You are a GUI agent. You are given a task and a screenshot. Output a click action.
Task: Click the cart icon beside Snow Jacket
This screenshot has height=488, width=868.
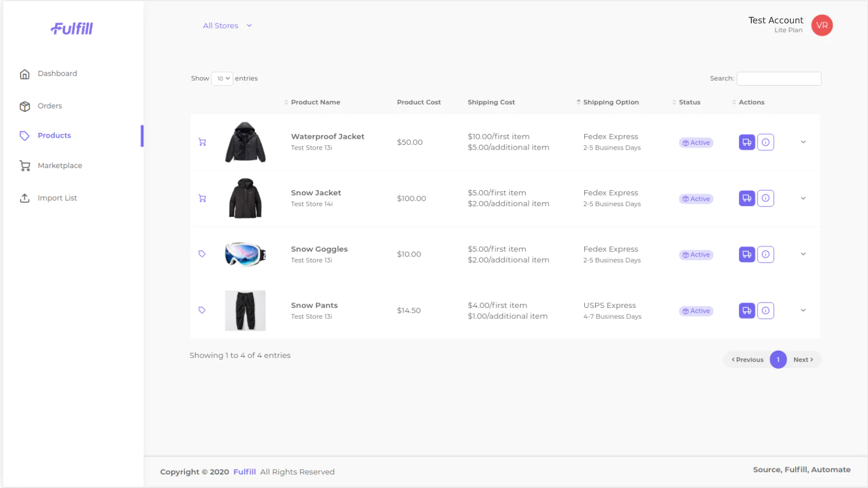tap(202, 198)
